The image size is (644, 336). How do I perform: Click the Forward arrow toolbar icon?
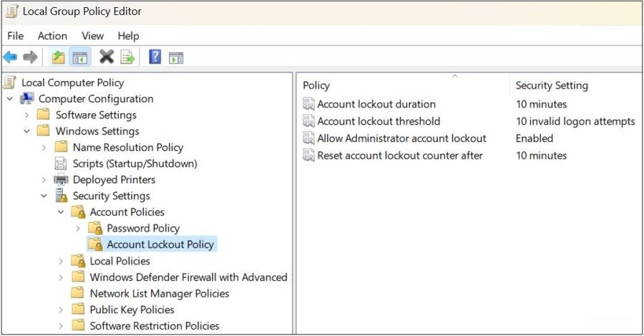[x=30, y=57]
